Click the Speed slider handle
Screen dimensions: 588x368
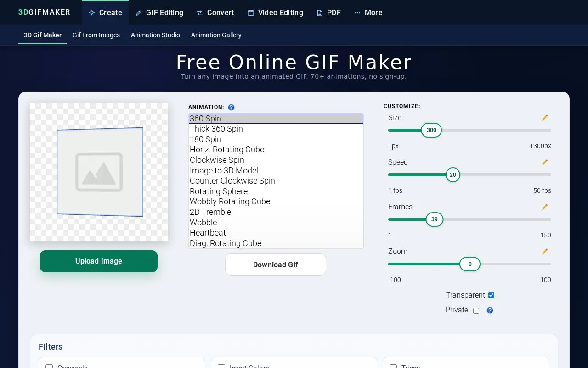pos(453,175)
